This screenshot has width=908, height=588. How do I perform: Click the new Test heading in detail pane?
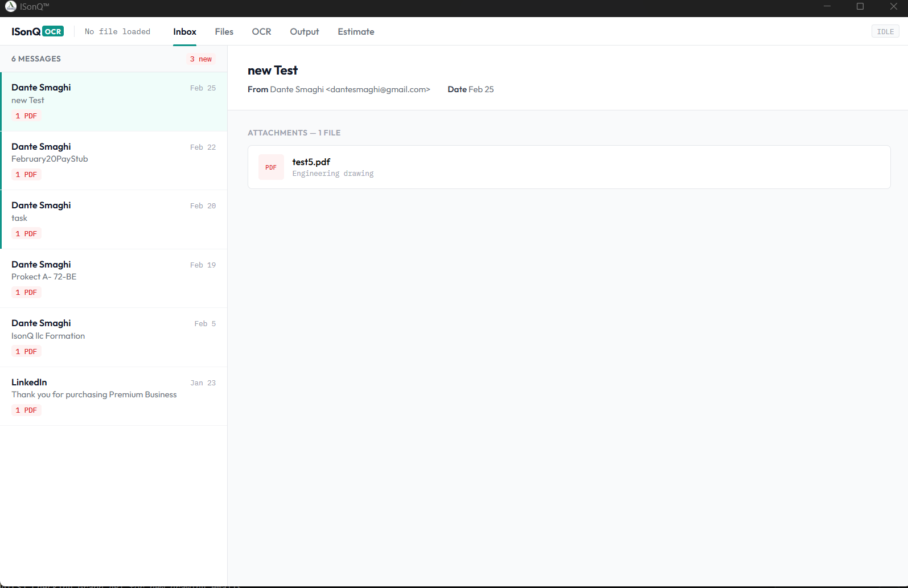click(x=273, y=71)
